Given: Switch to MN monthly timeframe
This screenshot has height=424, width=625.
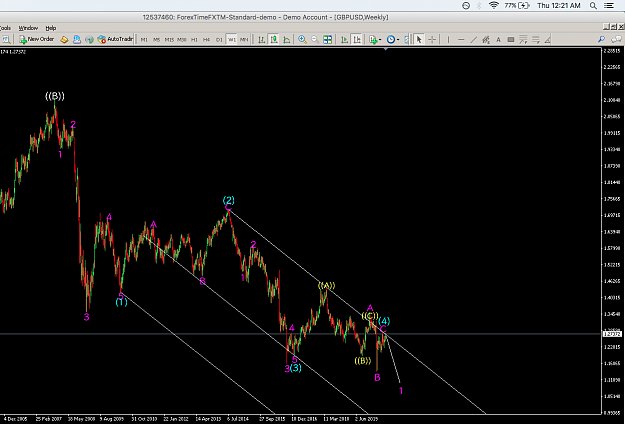Looking at the screenshot, I should coord(244,39).
